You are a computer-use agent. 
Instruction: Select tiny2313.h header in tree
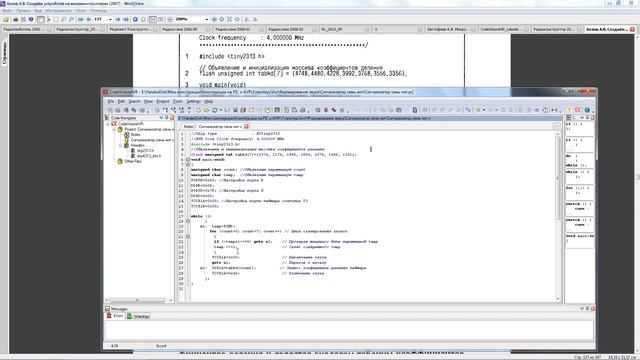point(145,151)
